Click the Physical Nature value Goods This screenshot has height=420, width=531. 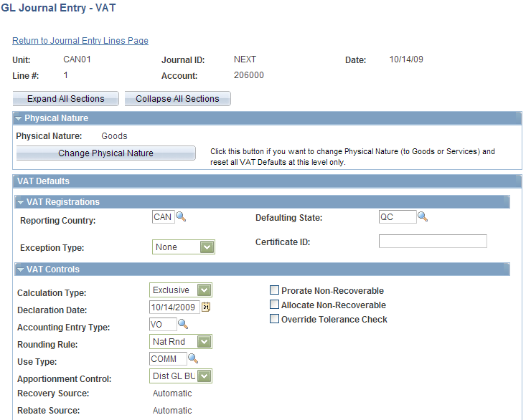[x=114, y=136]
